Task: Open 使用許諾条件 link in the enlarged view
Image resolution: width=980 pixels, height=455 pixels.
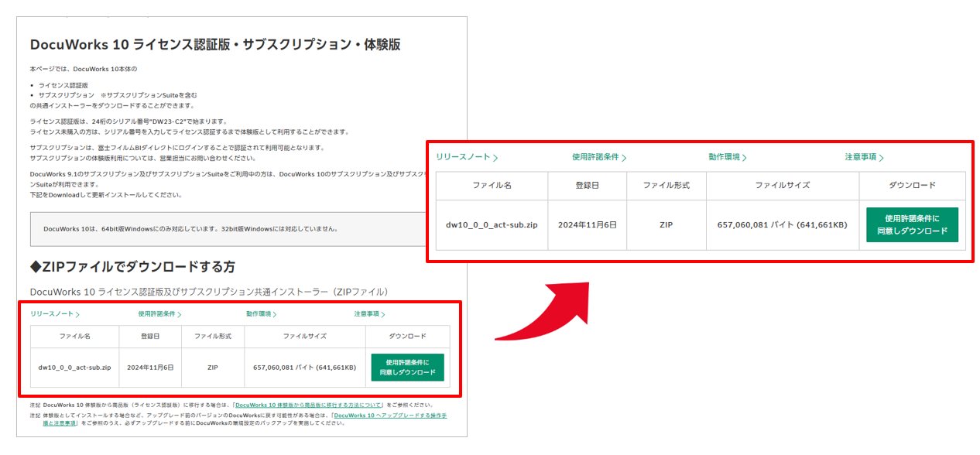Action: coord(599,157)
